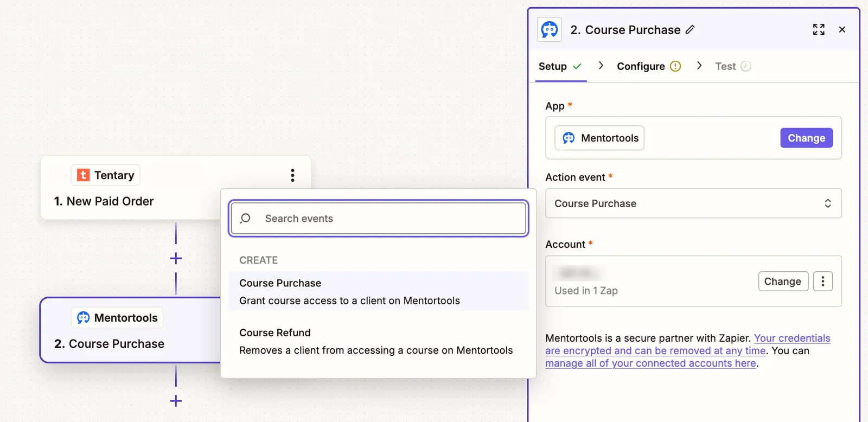
Task: Add a step after Course Purchase
Action: [176, 401]
